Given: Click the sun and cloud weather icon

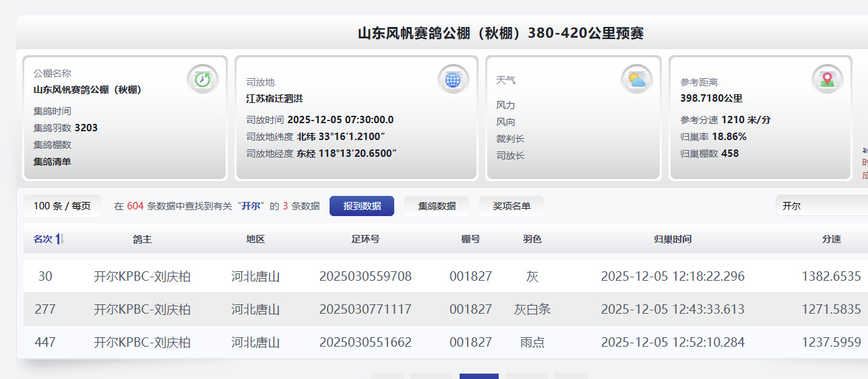Looking at the screenshot, I should click(x=636, y=79).
